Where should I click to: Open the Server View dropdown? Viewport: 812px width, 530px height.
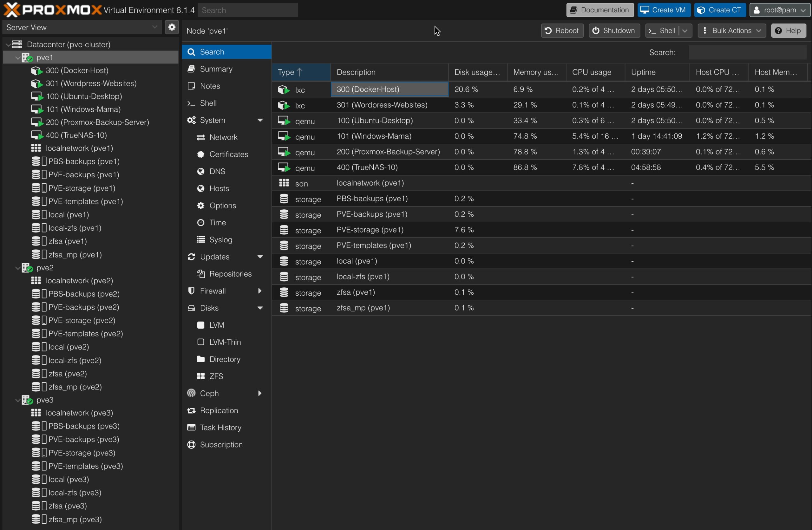pyautogui.click(x=82, y=27)
